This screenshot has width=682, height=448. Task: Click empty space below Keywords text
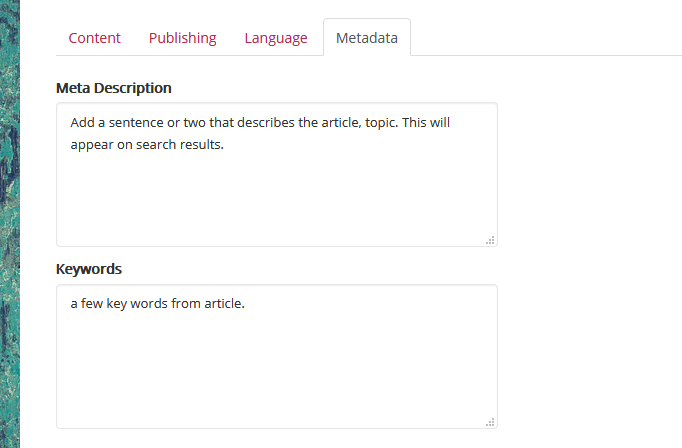tap(276, 380)
